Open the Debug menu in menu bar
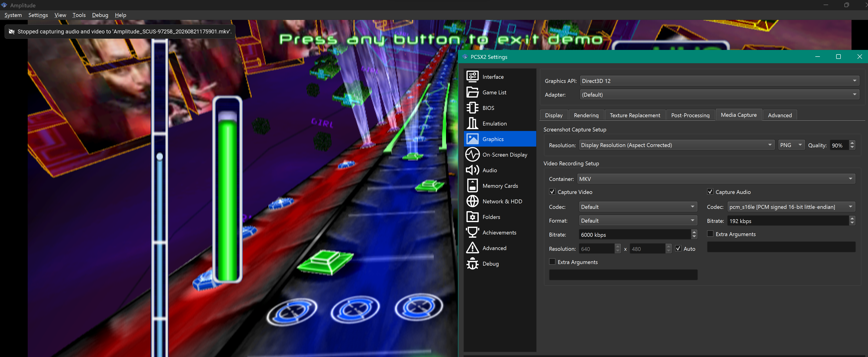 point(100,15)
